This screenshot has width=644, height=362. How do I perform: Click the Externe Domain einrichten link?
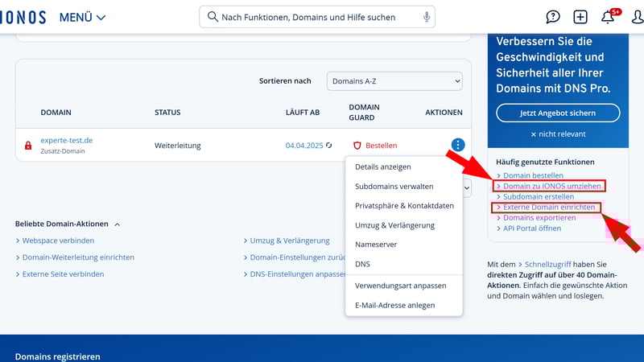click(x=549, y=208)
